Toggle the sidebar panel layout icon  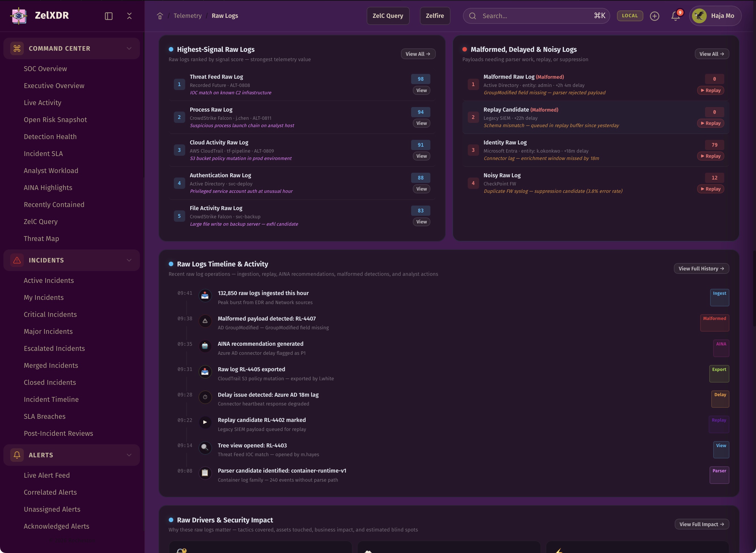(108, 16)
